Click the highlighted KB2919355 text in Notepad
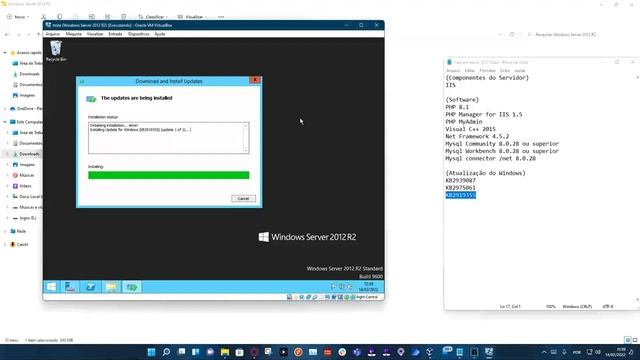Screen dimensions: 640x360 pyautogui.click(x=460, y=195)
